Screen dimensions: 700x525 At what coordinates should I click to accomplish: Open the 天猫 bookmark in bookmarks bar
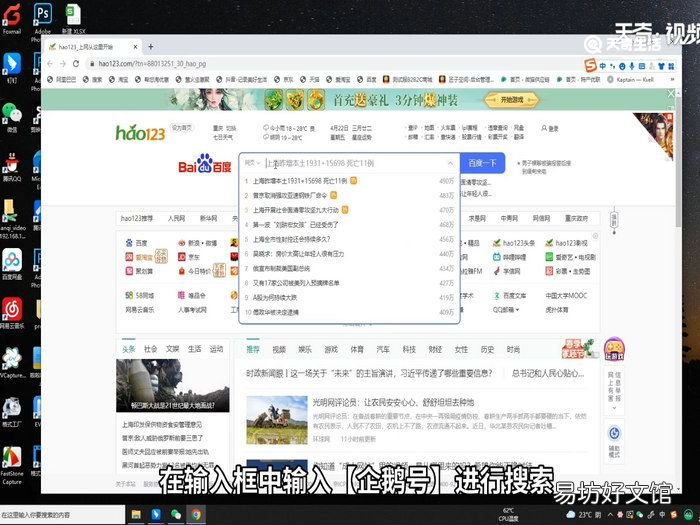[x=310, y=79]
